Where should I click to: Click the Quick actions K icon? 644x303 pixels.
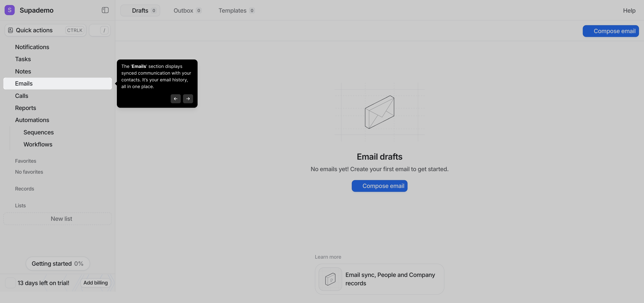(10, 30)
